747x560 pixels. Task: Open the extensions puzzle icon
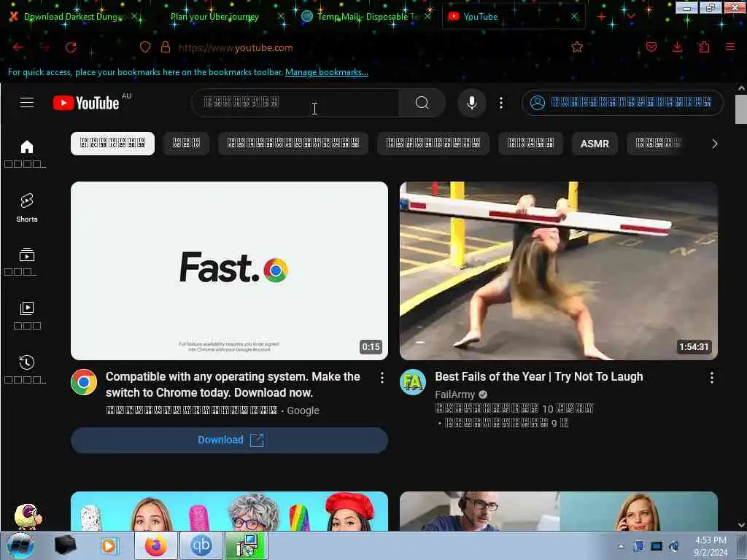coord(704,47)
